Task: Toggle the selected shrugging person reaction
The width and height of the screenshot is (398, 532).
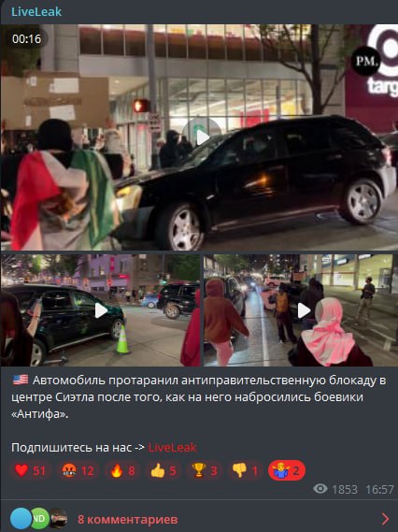Action: click(x=287, y=470)
